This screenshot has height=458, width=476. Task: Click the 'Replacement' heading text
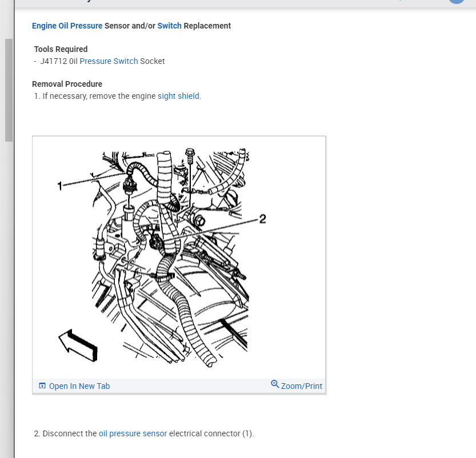(207, 26)
